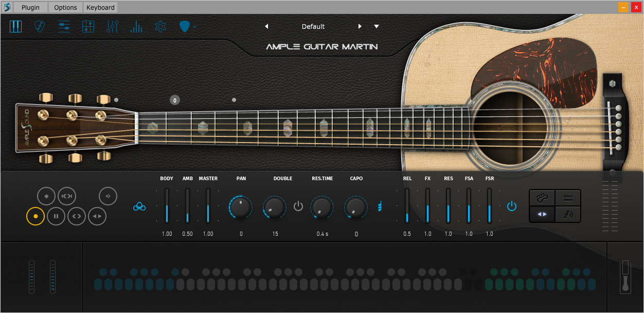
Task: Open the main keyboard panel icon
Action: click(15, 26)
